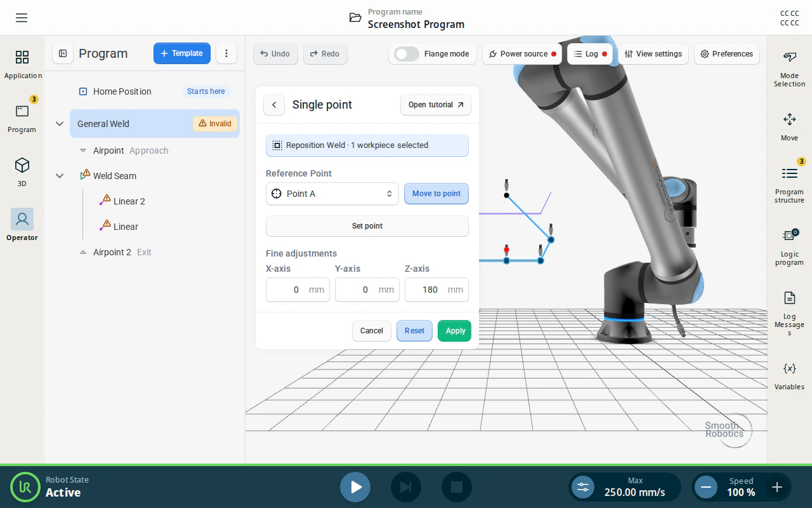Switch to the Program sidebar section
Image resolution: width=812 pixels, height=508 pixels.
(x=22, y=119)
